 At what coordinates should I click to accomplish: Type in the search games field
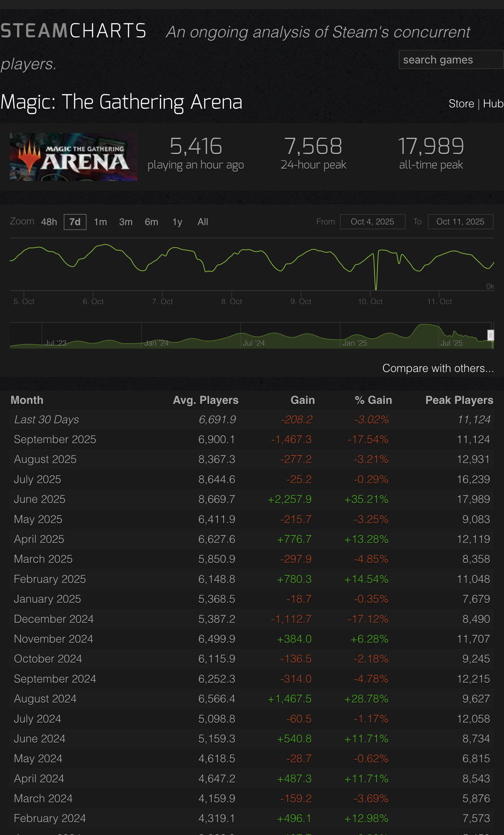pyautogui.click(x=451, y=59)
